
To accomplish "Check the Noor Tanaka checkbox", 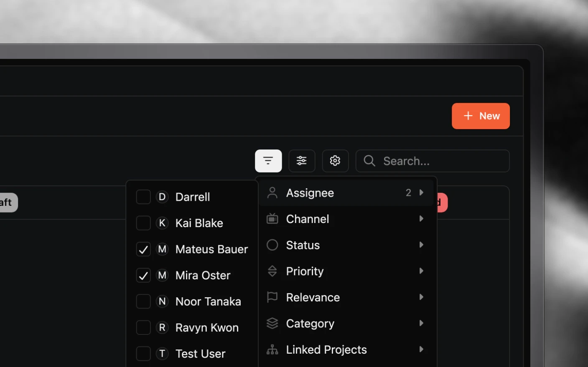I will click(x=143, y=301).
